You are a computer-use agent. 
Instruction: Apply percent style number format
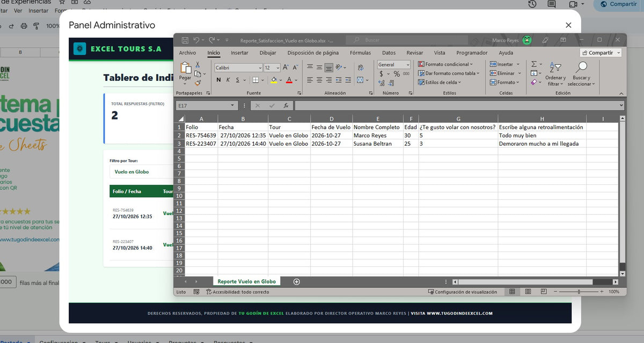click(398, 74)
